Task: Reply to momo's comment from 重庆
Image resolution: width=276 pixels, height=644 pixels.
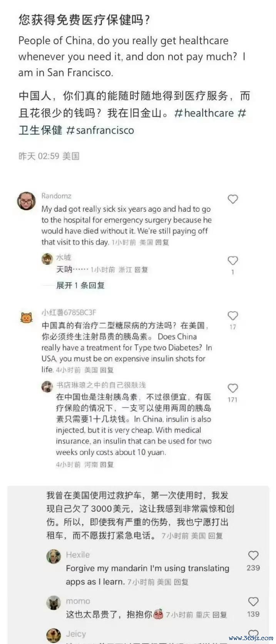Action: click(220, 614)
